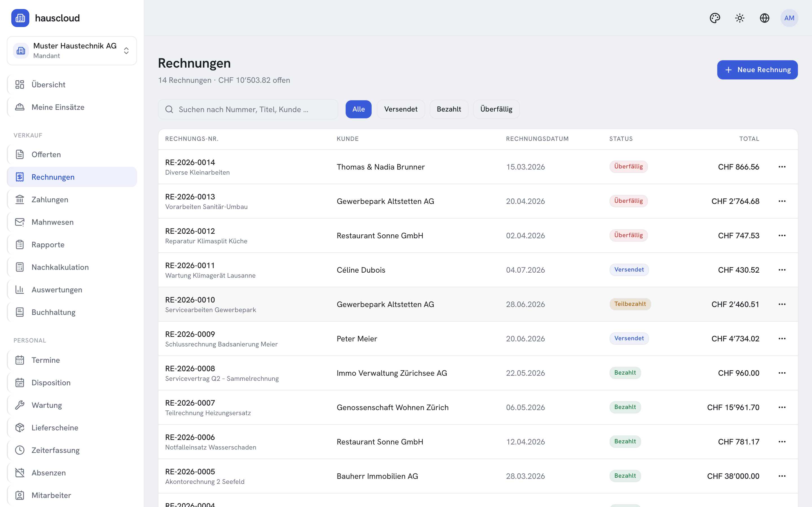Click the invoice search input field

(x=248, y=109)
